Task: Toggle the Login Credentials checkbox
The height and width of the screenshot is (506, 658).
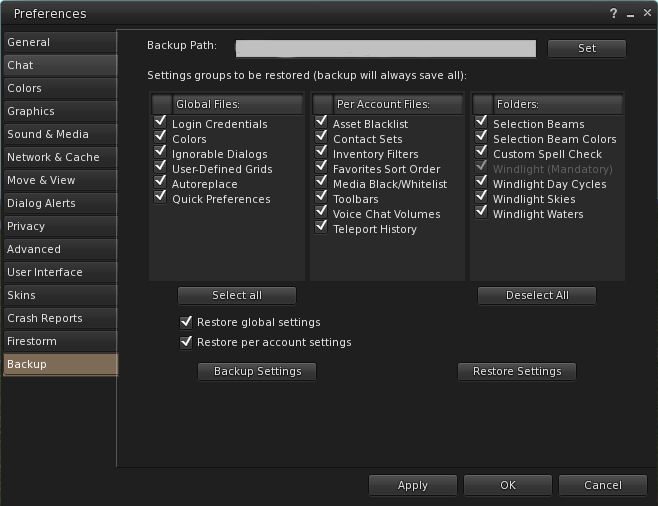Action: [x=160, y=123]
